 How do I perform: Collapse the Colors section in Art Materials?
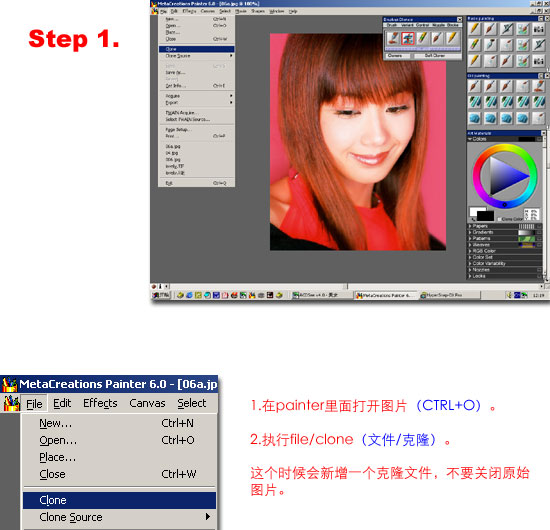pyautogui.click(x=470, y=139)
